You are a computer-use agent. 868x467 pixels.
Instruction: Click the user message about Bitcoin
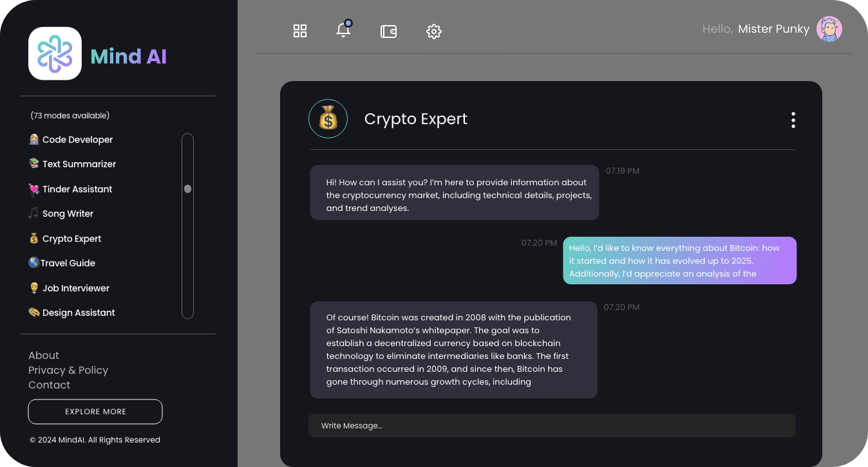680,261
